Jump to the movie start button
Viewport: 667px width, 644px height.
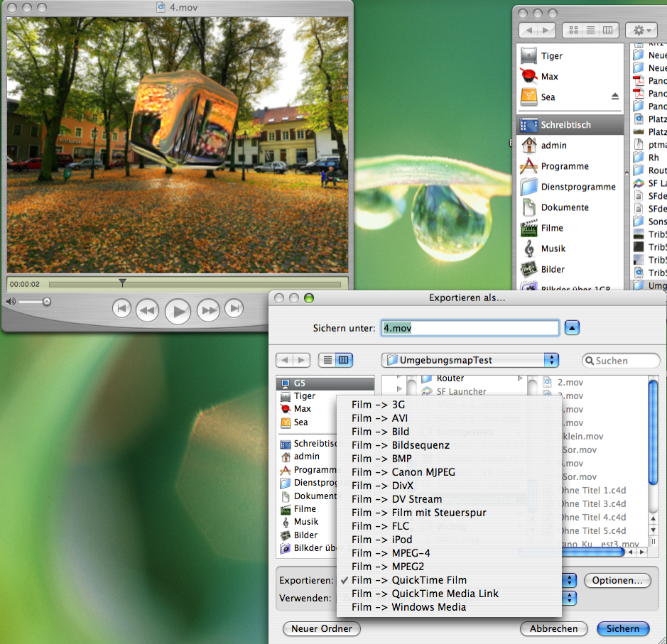[122, 309]
